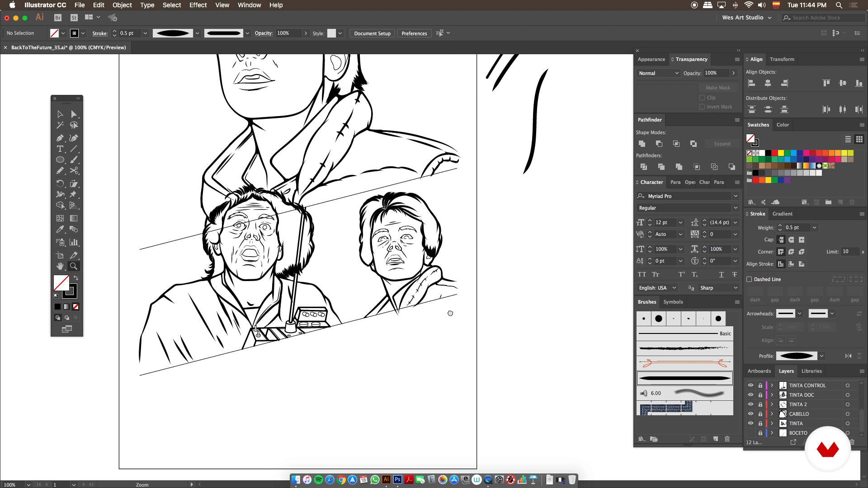Select the Zoom tool
Screen dimensions: 868x488
74,266
